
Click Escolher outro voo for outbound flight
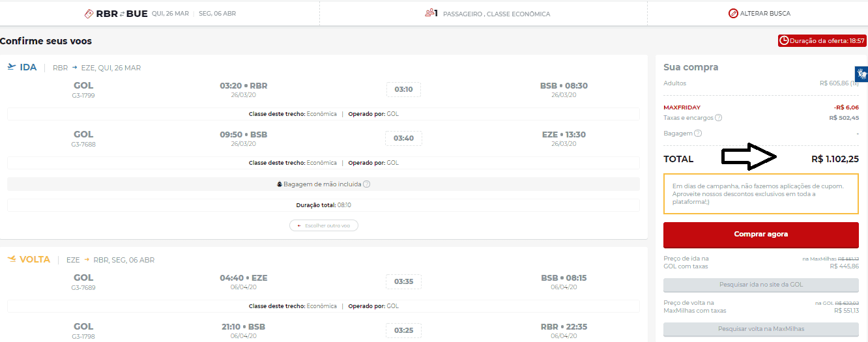(x=324, y=225)
